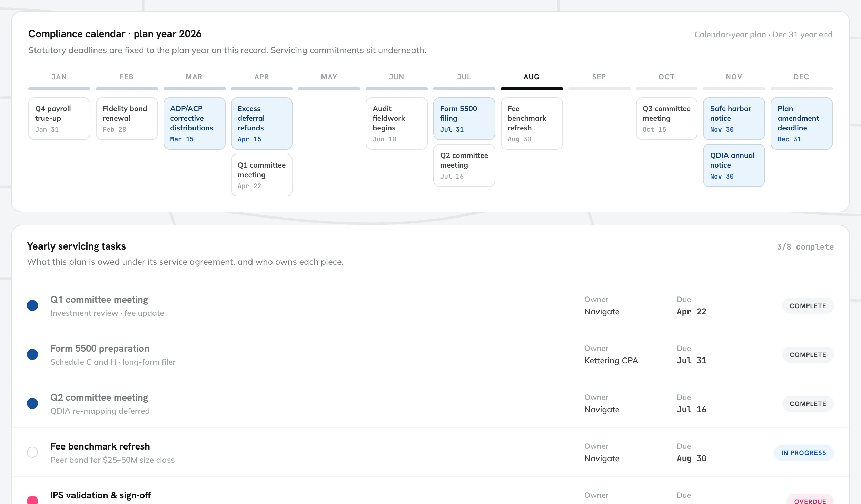Screen dimensions: 861x504
Task: Click the Yearly servicing tasks heading
Action: pos(76,246)
